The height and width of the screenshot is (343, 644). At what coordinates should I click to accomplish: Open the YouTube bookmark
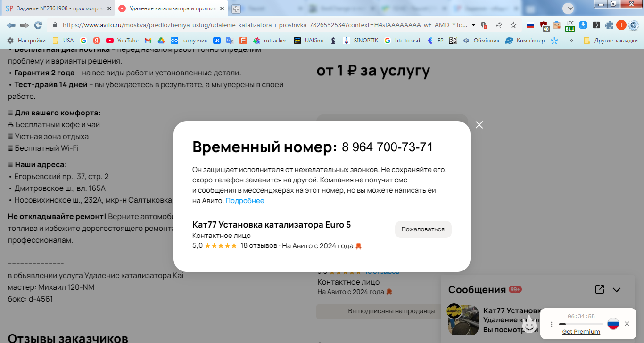tap(123, 41)
